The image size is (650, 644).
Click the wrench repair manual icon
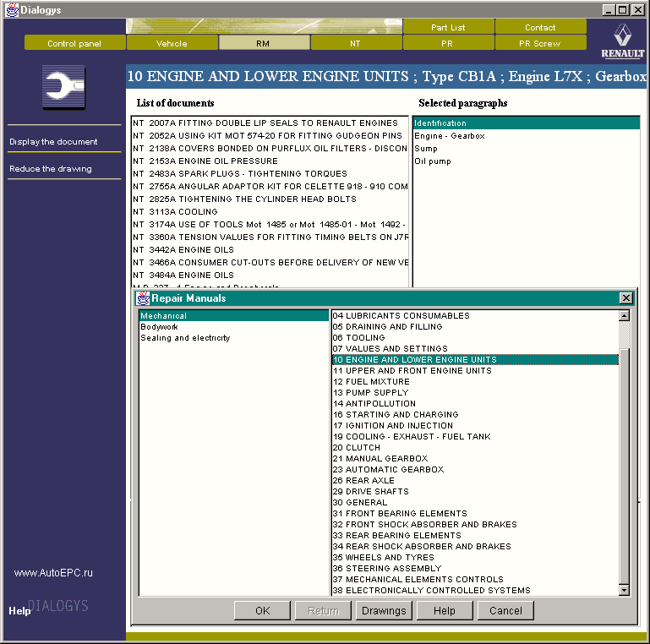[64, 87]
